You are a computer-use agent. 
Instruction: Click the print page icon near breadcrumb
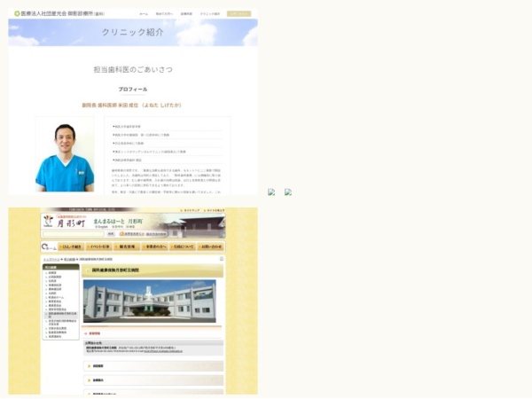coord(222,259)
